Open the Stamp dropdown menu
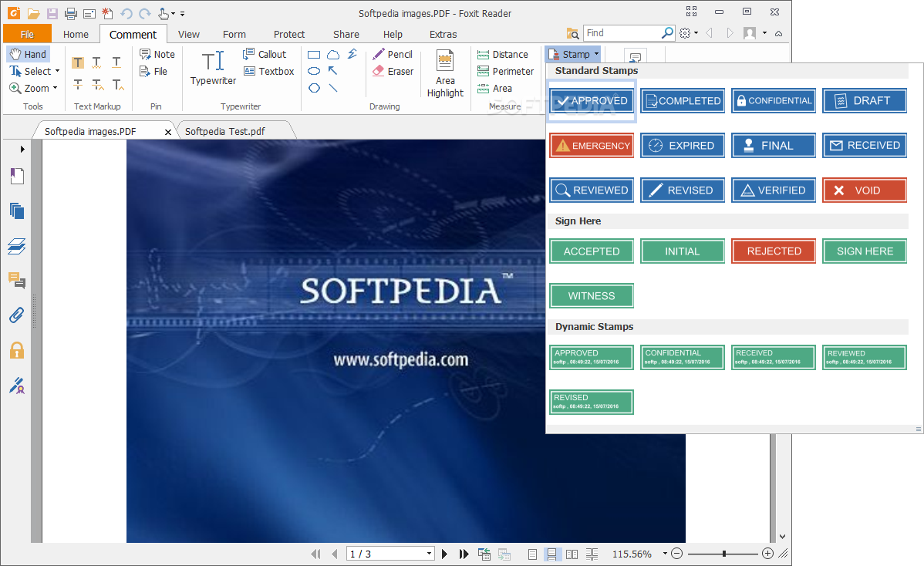Image resolution: width=924 pixels, height=566 pixels. point(573,54)
